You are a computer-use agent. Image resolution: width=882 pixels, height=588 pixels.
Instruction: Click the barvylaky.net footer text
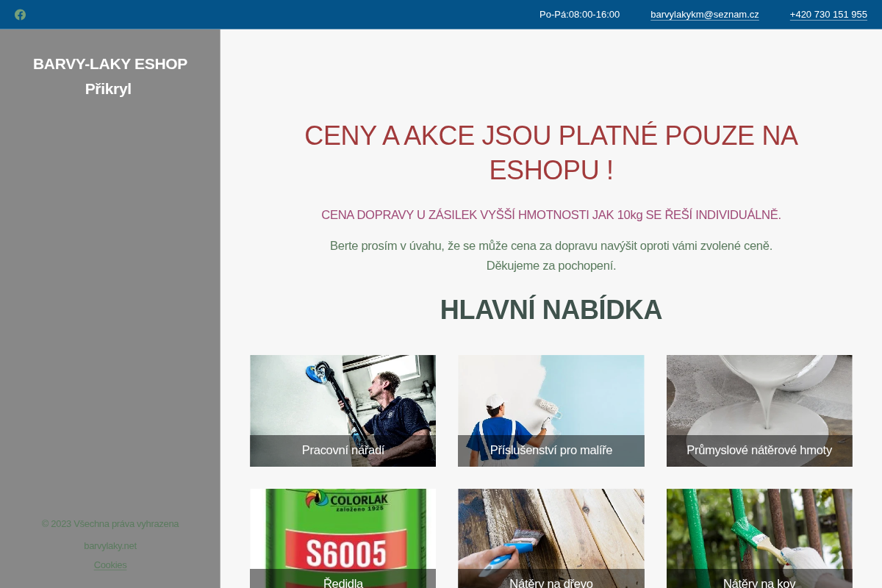coord(110,546)
